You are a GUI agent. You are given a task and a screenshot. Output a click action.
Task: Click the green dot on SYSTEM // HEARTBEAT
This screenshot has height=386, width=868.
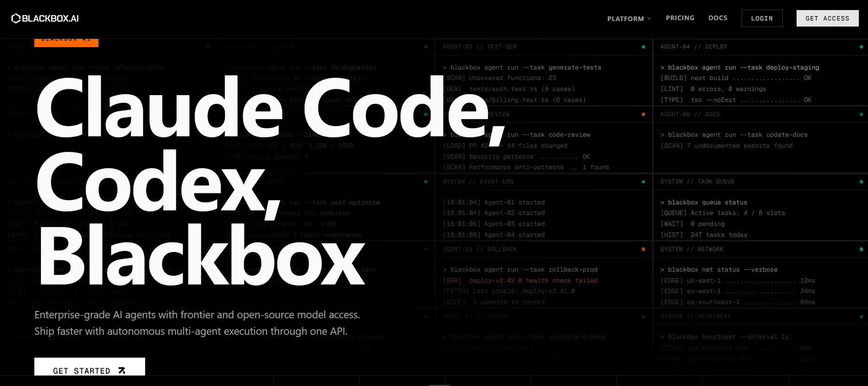(x=861, y=316)
